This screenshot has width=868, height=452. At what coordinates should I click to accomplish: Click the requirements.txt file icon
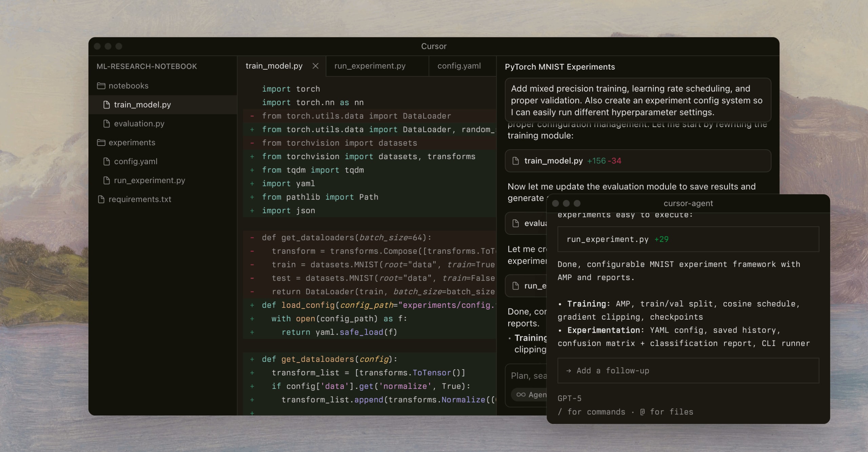[101, 200]
